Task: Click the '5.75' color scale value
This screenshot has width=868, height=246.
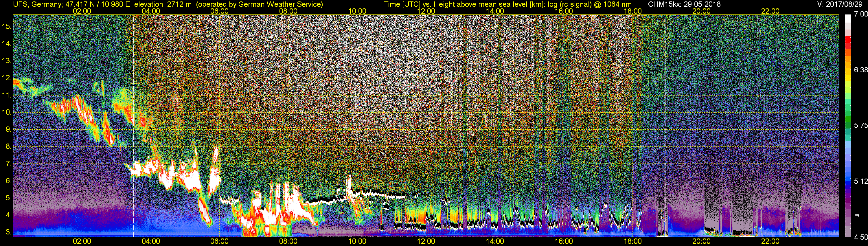Action: tap(860, 125)
